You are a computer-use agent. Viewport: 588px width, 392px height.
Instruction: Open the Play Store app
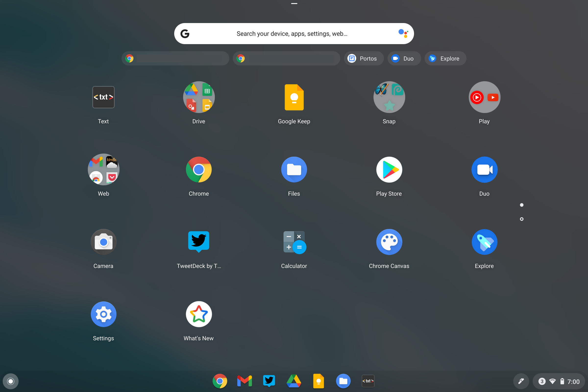(x=389, y=170)
